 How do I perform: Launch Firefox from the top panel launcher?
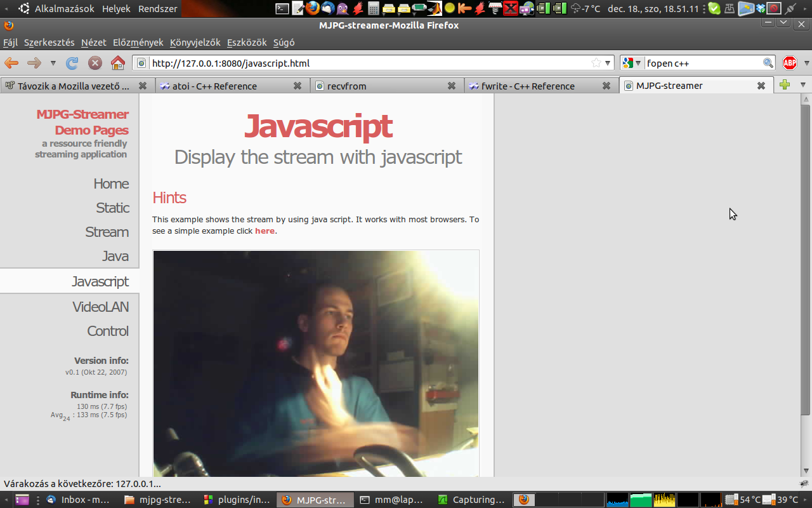(x=313, y=8)
